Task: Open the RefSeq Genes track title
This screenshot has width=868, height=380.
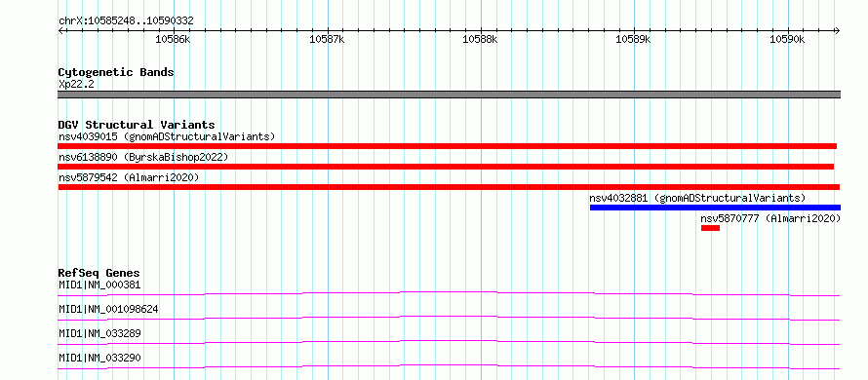Action: [99, 273]
